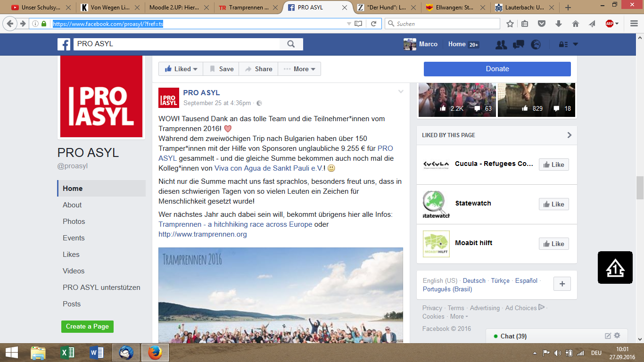Open the video thumbnail with 829 likes
The image size is (644, 362).
click(x=537, y=100)
